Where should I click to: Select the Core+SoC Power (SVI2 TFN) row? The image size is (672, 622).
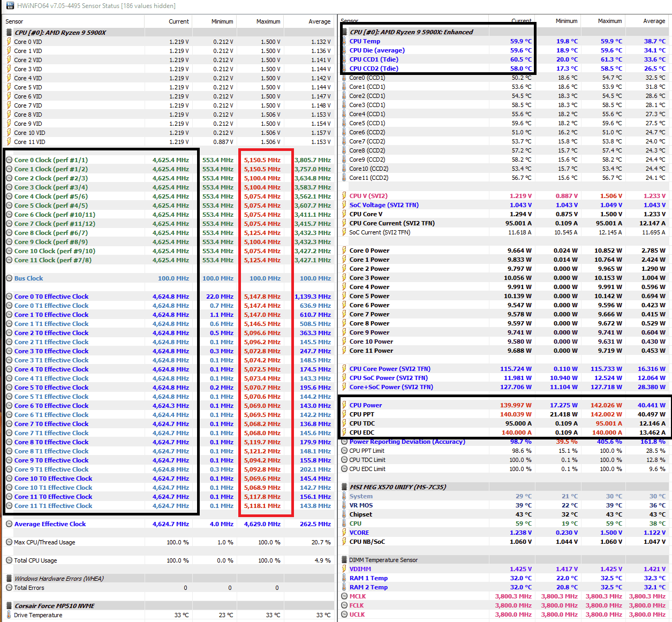tap(505, 387)
